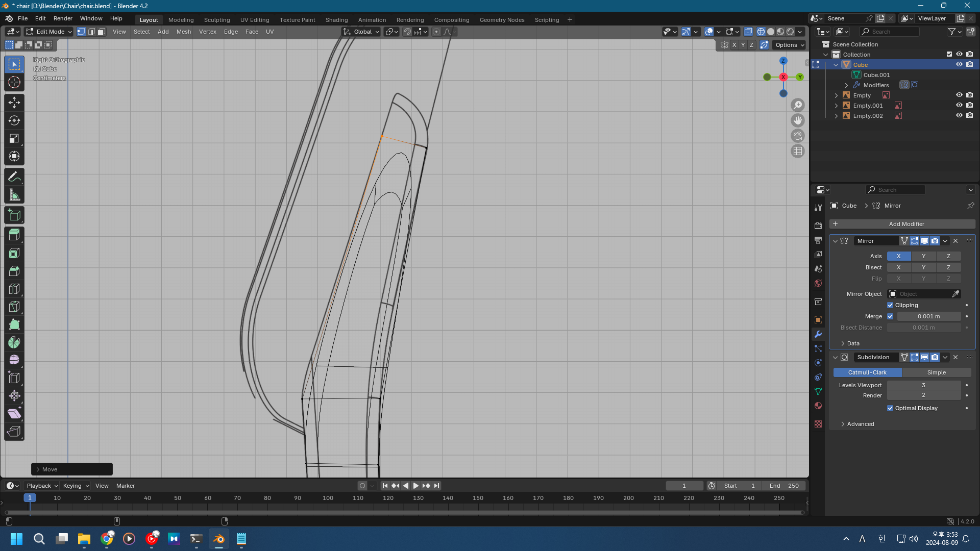
Task: Toggle the Collection exclude checkbox
Action: 949,55
